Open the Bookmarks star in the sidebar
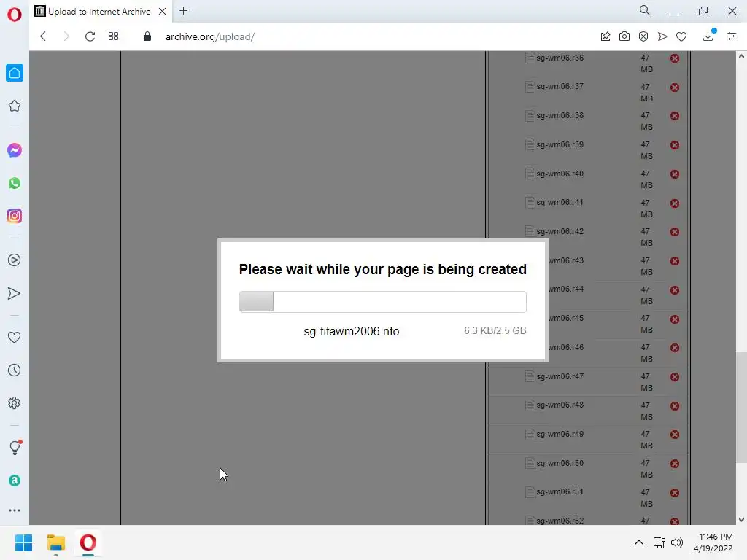 [x=15, y=106]
